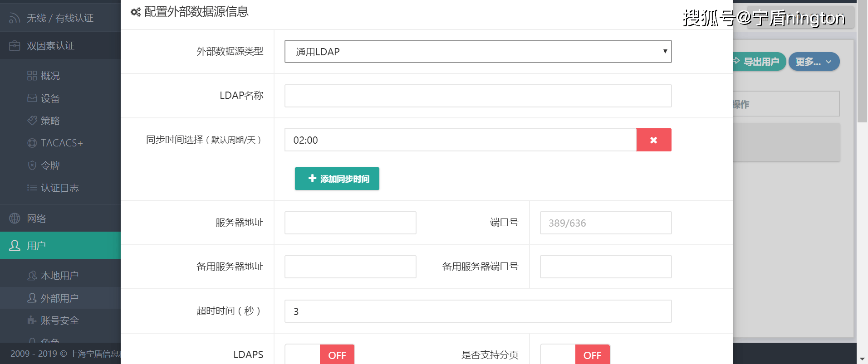Toggle the LDAPS switch

[320, 355]
